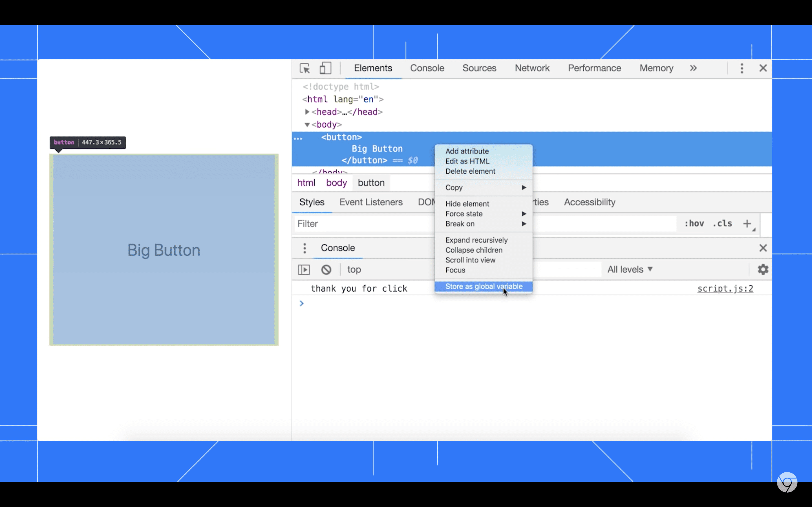Switch to Accessibility tab

pos(589,201)
